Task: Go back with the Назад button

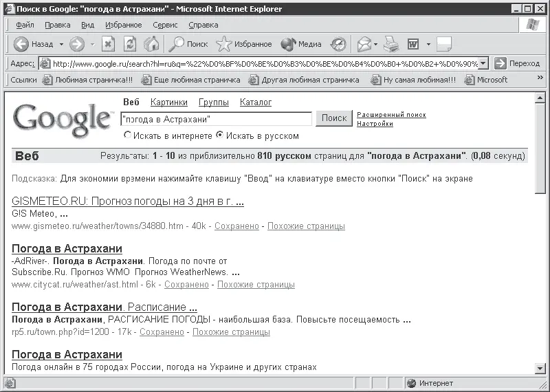Action: click(x=34, y=44)
